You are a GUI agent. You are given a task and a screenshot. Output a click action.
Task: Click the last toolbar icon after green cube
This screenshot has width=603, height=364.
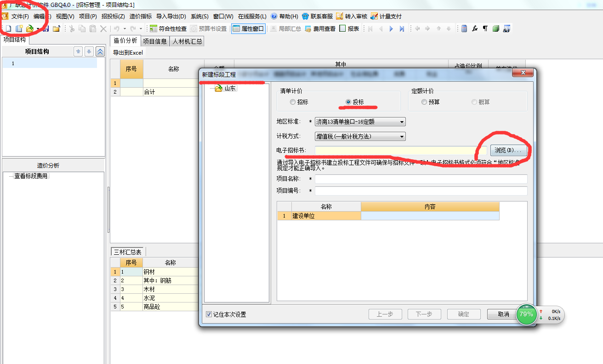point(506,29)
